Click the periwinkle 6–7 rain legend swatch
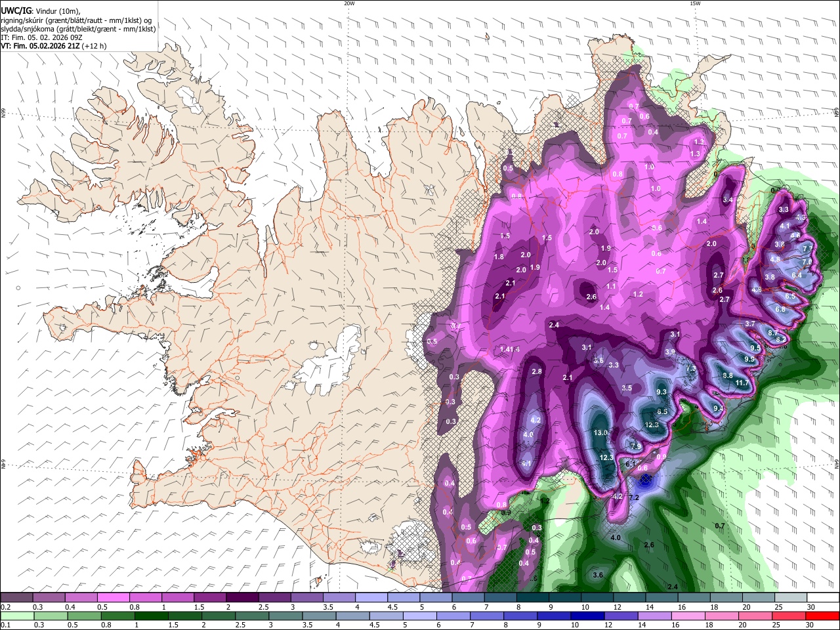 [453, 616]
